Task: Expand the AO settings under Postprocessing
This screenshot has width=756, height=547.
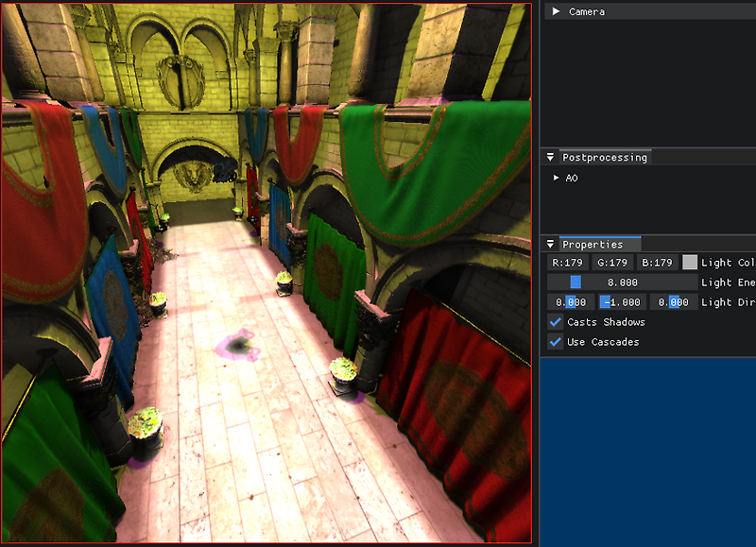Action: click(x=557, y=178)
